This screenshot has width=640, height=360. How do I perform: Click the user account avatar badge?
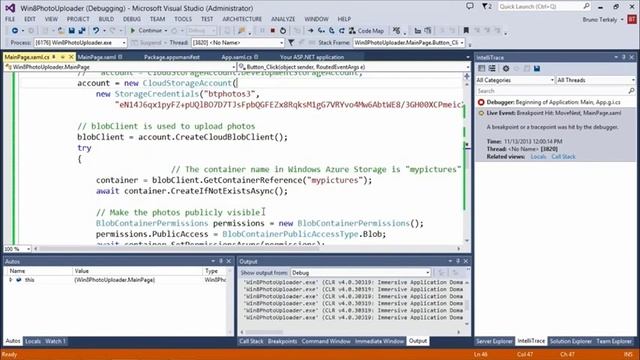[632, 19]
